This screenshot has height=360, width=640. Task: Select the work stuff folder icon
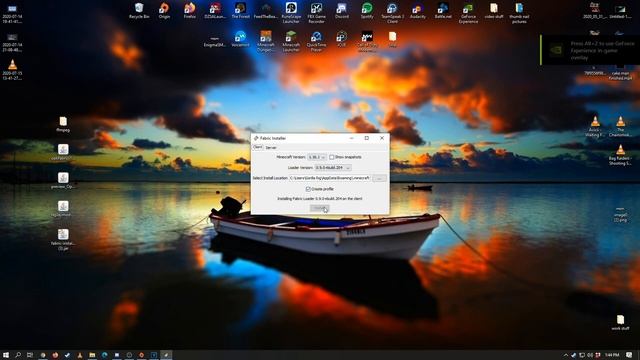click(620, 322)
